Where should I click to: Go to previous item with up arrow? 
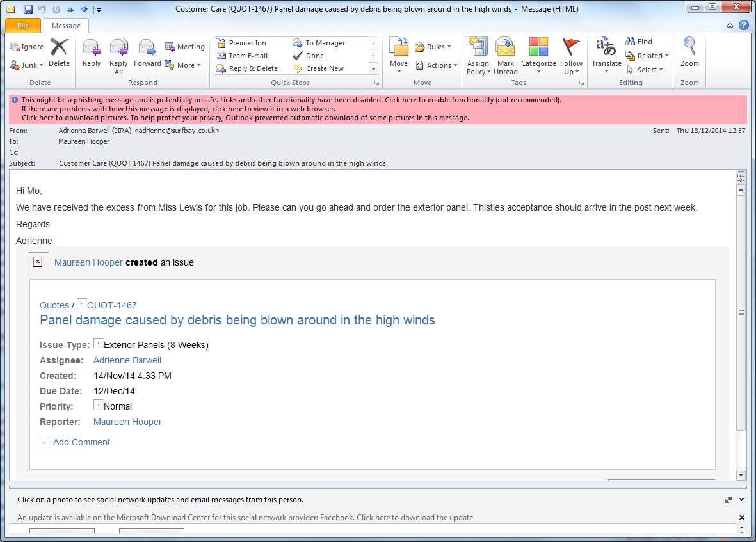coord(70,9)
